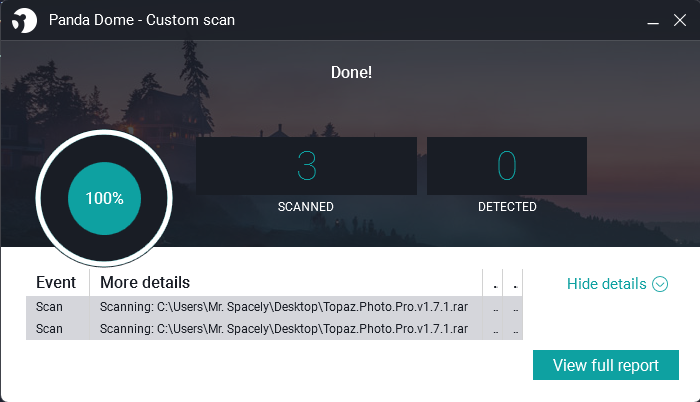
Task: Minimize the Custom scan window
Action: click(653, 21)
